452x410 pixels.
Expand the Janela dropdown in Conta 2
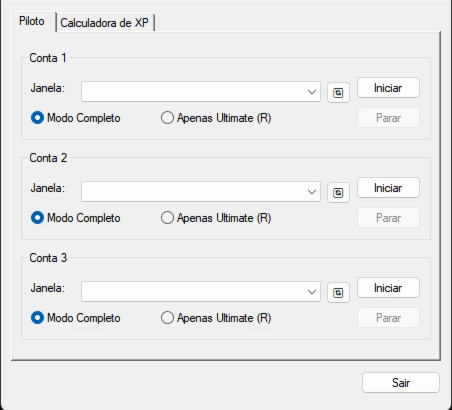pos(201,191)
